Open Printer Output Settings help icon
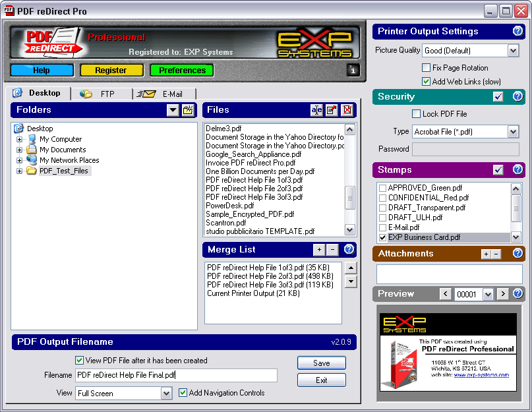This screenshot has height=412, width=532. [x=517, y=31]
